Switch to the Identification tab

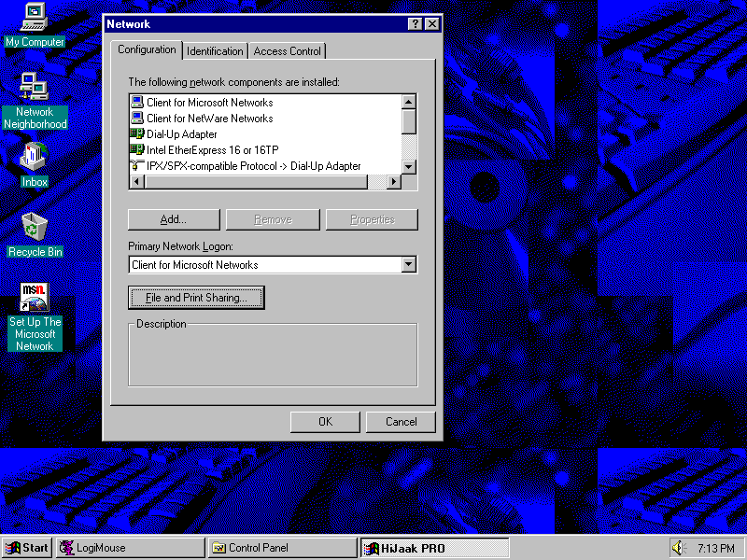[215, 51]
